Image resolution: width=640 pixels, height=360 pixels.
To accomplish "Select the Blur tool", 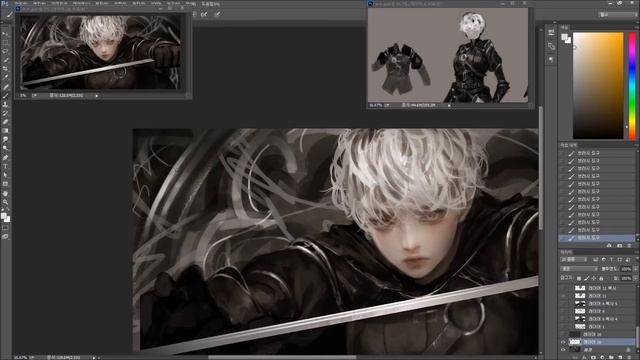I will coord(5,140).
